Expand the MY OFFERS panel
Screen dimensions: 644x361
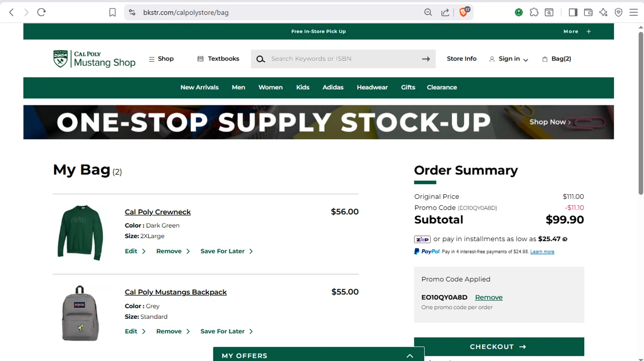pyautogui.click(x=319, y=355)
